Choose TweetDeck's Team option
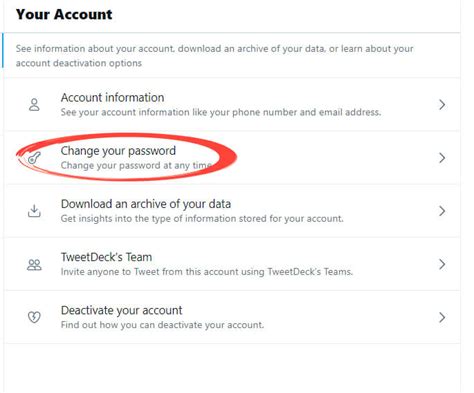 click(x=106, y=257)
